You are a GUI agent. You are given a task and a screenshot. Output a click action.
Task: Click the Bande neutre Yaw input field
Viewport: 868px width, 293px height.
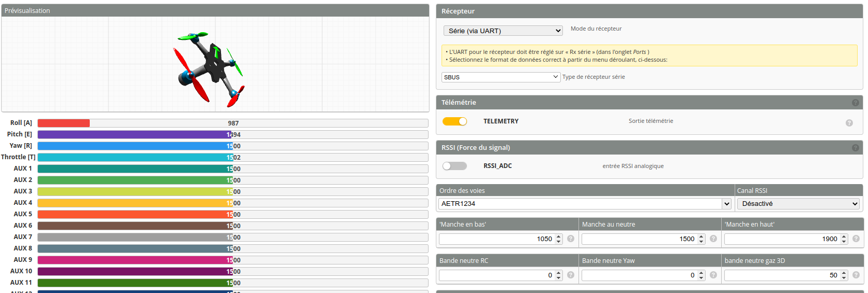(638, 275)
